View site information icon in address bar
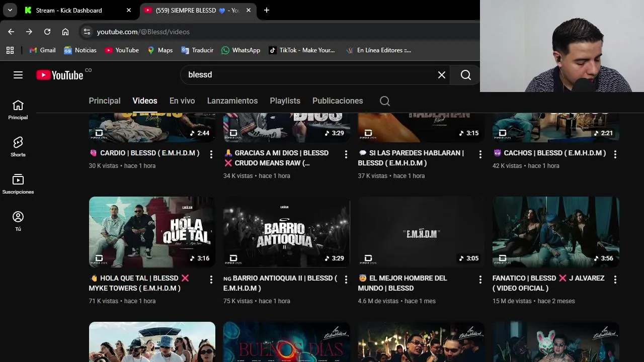644x362 pixels. pos(87,32)
